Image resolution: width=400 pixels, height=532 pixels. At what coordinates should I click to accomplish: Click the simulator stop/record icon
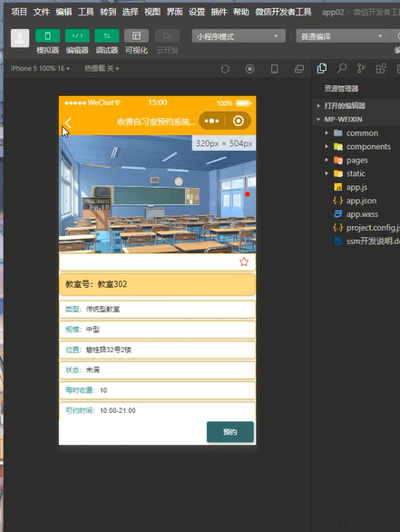(x=249, y=69)
